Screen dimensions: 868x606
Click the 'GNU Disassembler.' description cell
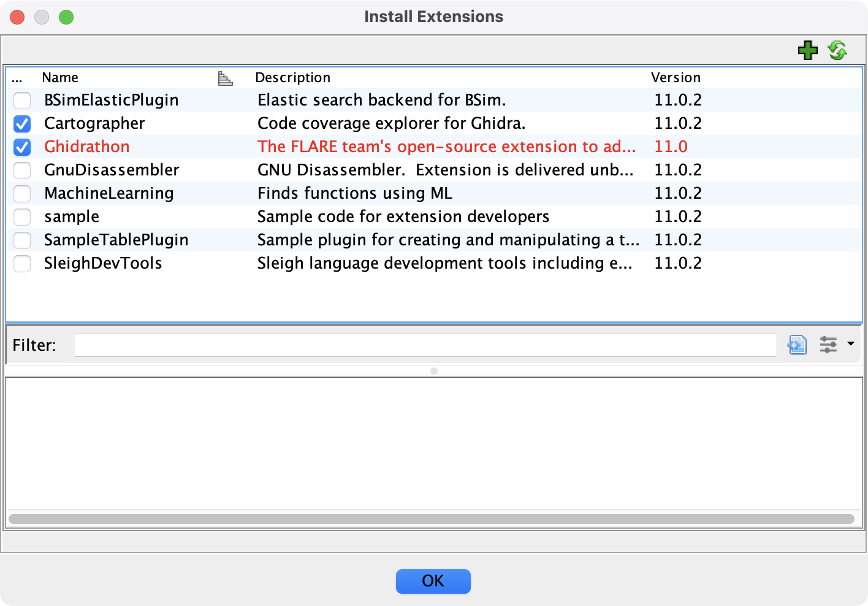(x=446, y=170)
